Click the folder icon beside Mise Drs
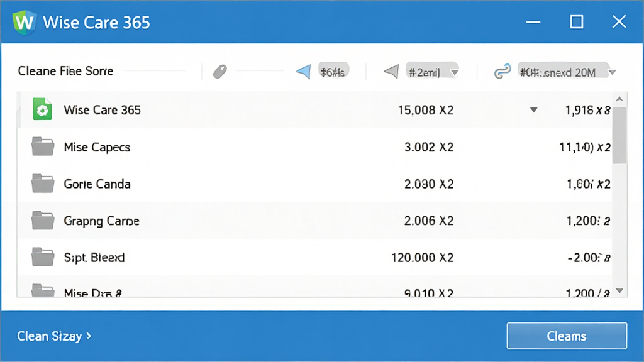 pos(43,290)
